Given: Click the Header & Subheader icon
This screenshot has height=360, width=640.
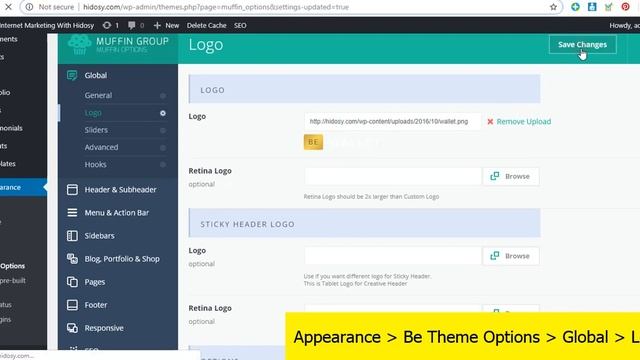Looking at the screenshot, I should click(x=72, y=189).
